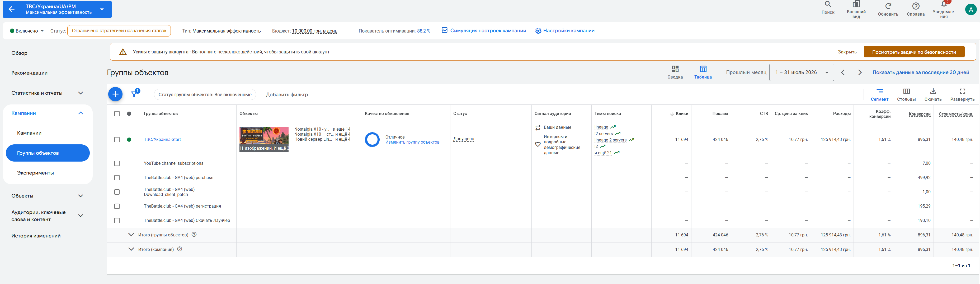The height and width of the screenshot is (284, 980).
Task: Click the back arrow beside campaign name
Action: (12, 9)
